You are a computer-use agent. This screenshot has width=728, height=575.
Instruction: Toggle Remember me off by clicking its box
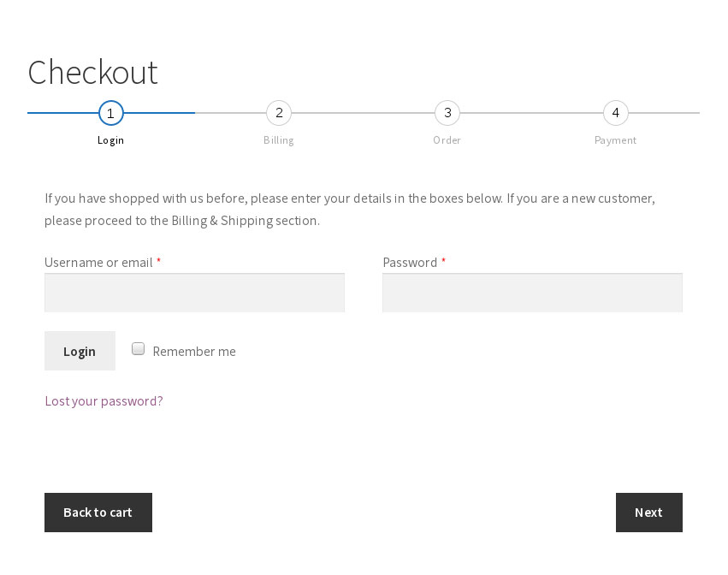coord(138,348)
